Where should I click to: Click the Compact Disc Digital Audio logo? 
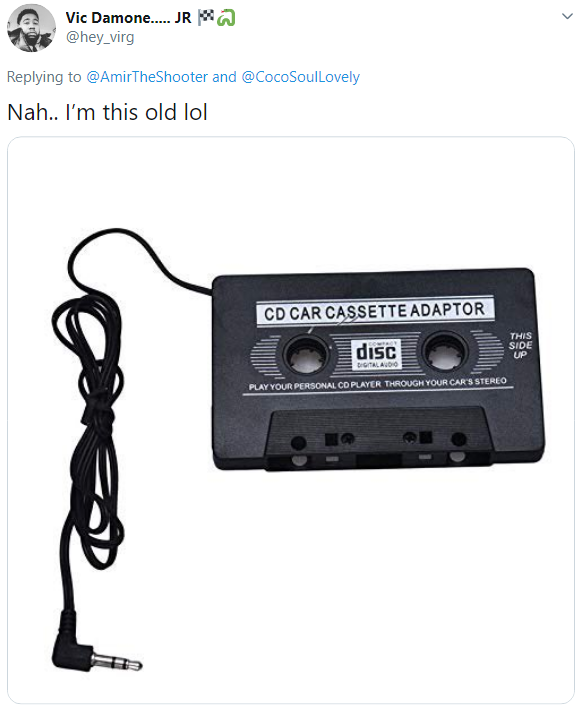coord(376,354)
